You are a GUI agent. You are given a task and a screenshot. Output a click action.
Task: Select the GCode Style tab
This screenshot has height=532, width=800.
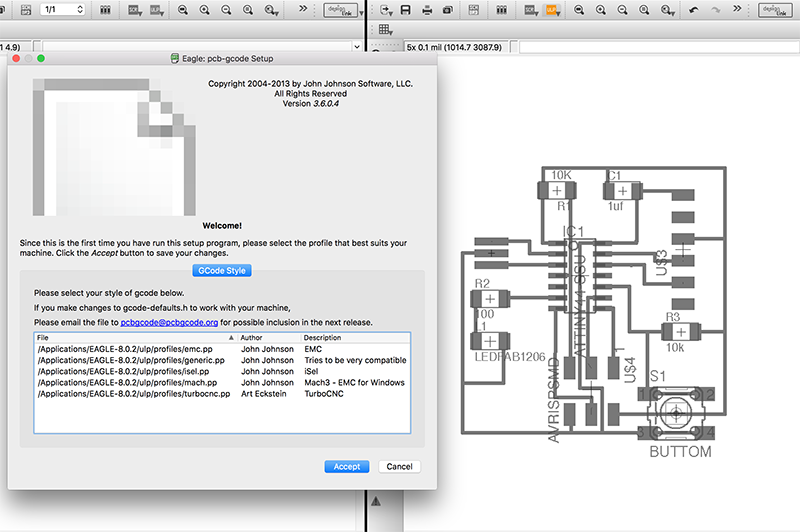click(x=222, y=270)
